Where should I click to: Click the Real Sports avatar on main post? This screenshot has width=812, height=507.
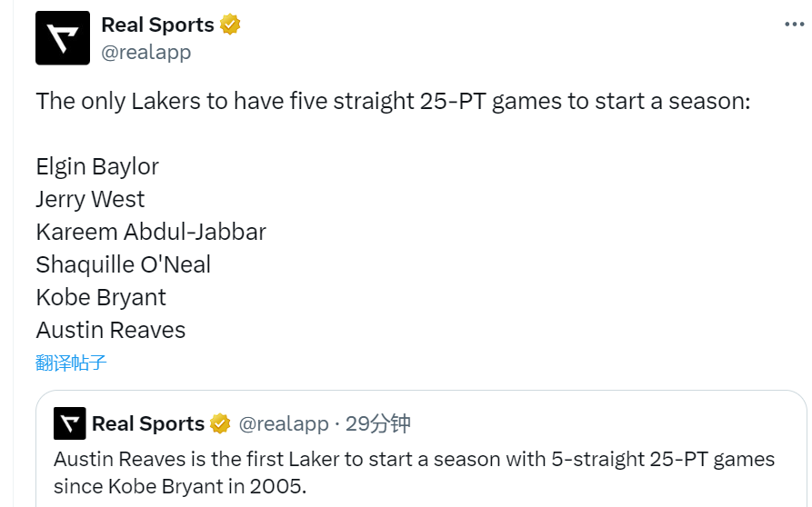[63, 38]
